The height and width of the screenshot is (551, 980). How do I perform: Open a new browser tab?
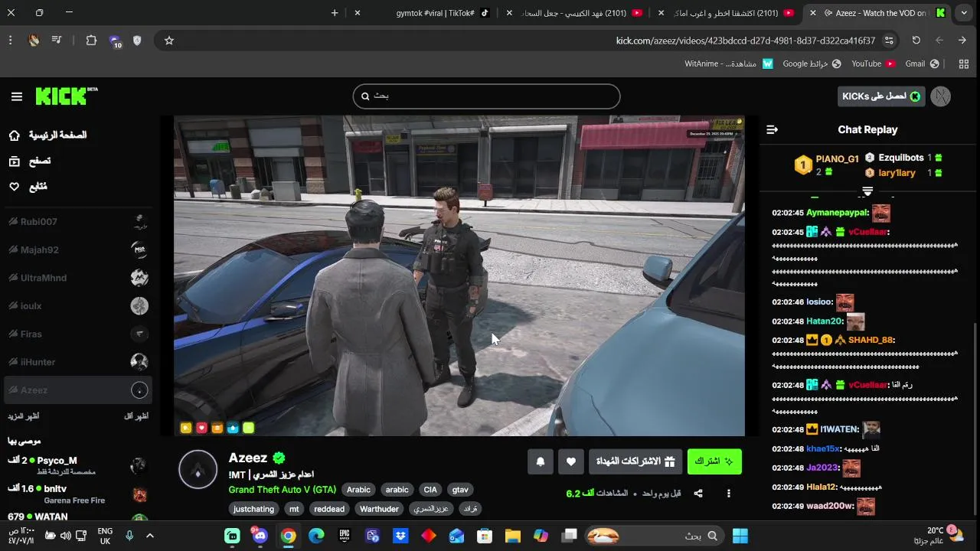pyautogui.click(x=335, y=13)
